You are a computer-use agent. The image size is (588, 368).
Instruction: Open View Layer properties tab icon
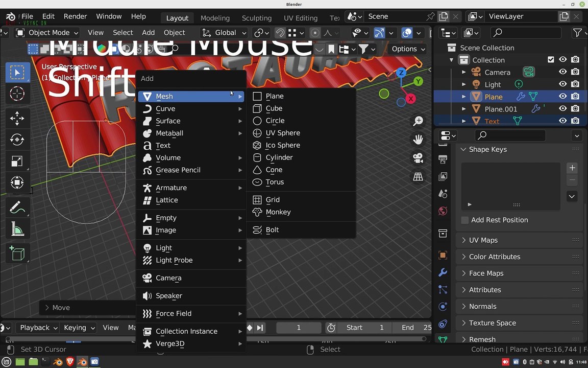click(x=443, y=176)
